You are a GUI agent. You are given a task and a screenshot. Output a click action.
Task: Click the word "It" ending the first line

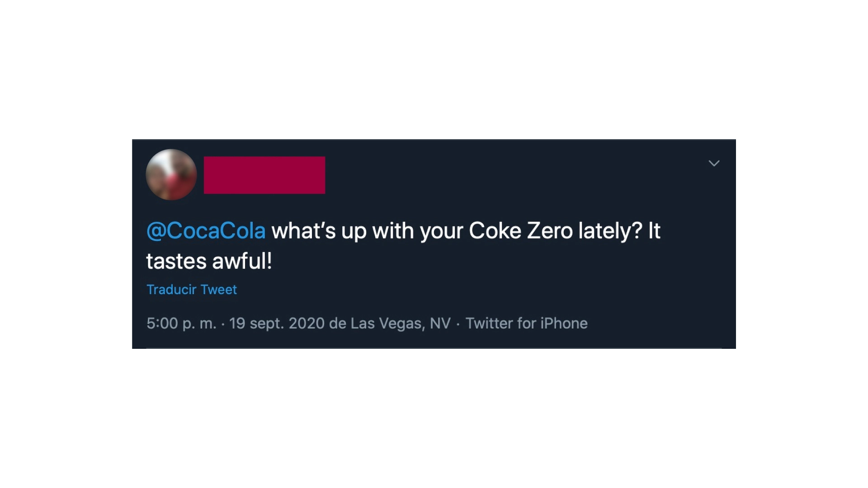coord(654,230)
